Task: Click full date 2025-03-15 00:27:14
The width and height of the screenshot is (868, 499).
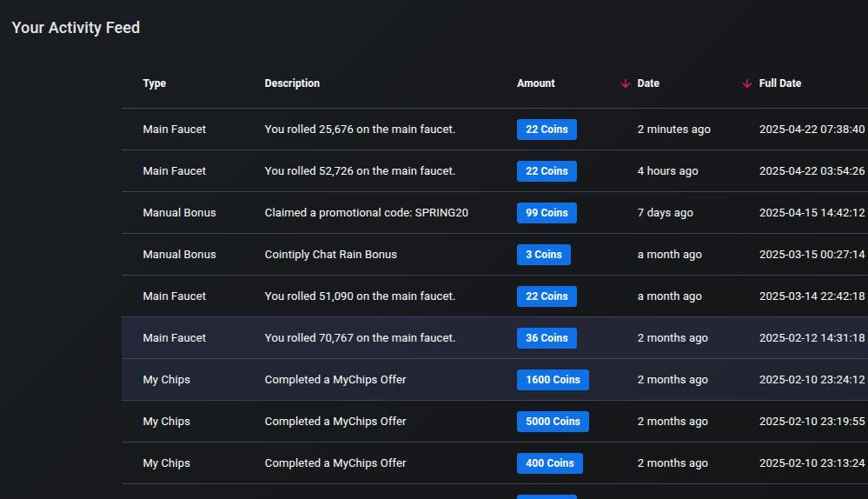Action: point(812,254)
